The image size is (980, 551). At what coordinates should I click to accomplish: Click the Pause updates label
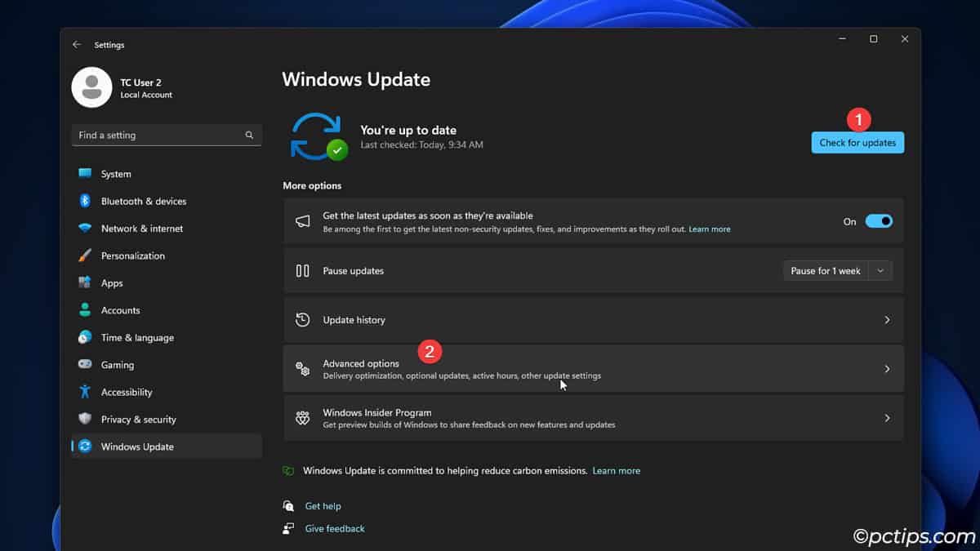(353, 271)
